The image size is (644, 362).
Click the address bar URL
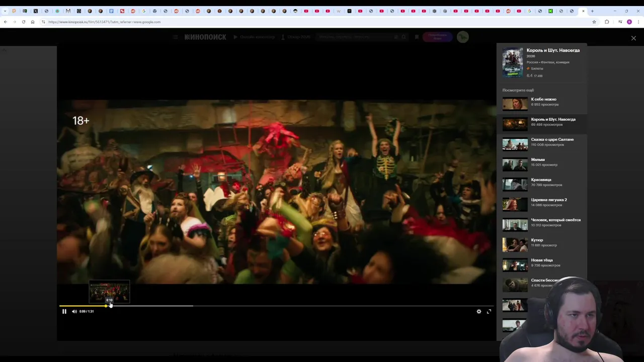tap(105, 22)
